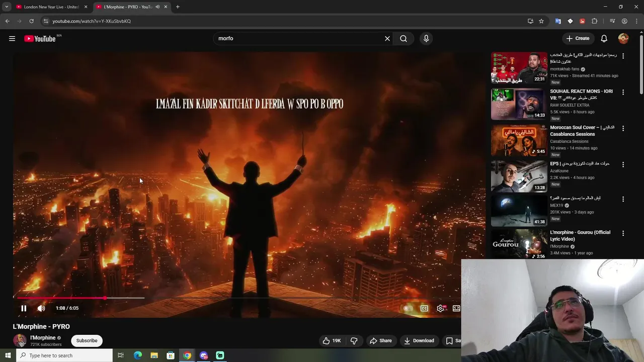Open the three-dot menu for the montakhab fans video
The height and width of the screenshot is (362, 644).
tap(623, 56)
